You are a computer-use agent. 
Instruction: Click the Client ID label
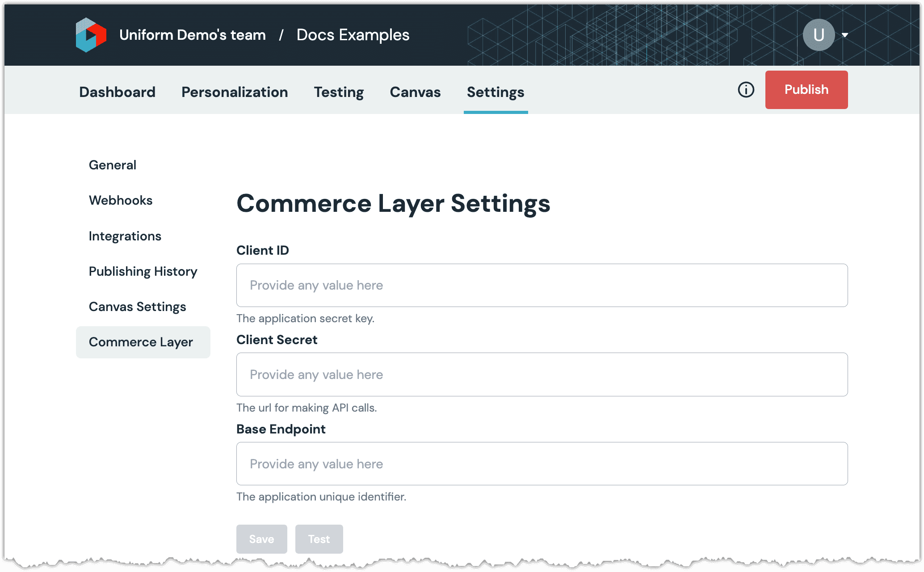[x=263, y=250]
